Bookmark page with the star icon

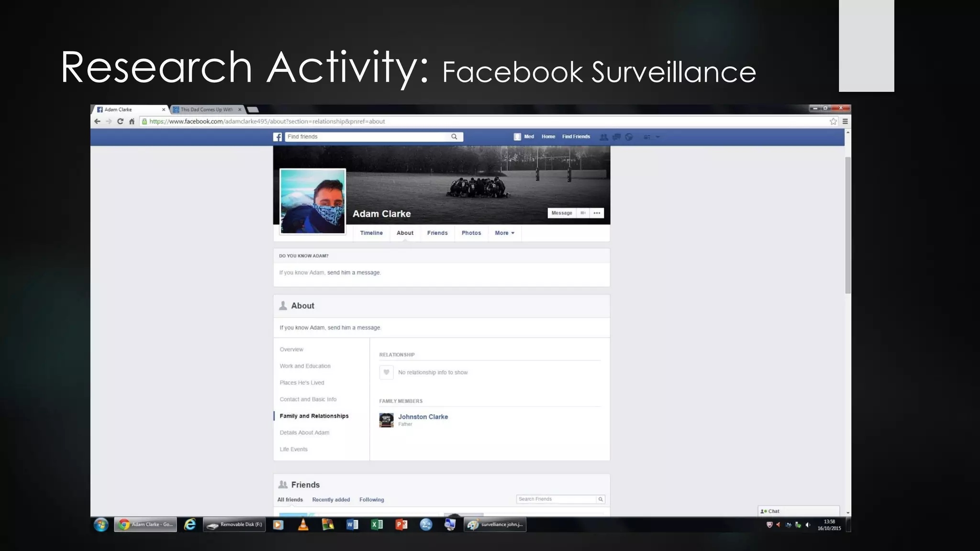(x=833, y=121)
